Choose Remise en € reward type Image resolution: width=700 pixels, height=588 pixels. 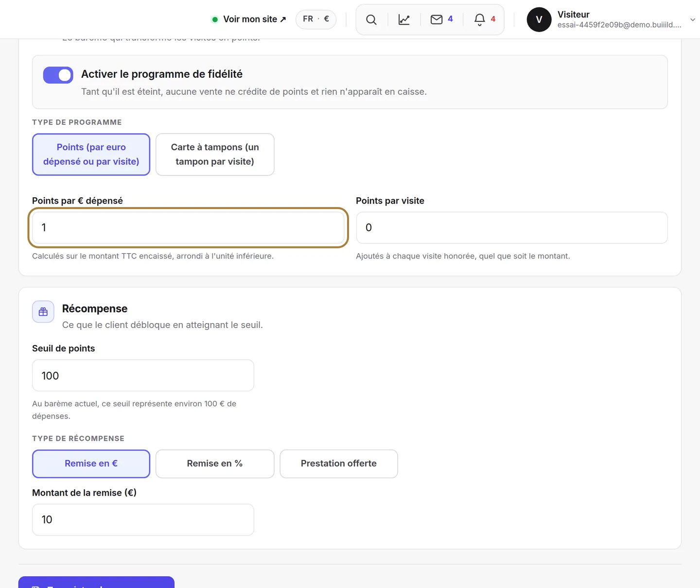(x=91, y=464)
